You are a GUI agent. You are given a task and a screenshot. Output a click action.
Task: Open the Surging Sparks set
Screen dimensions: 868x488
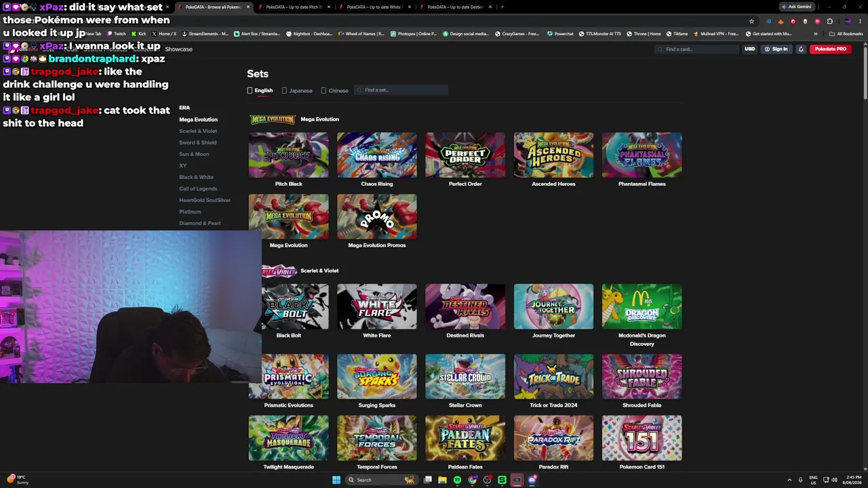click(376, 376)
